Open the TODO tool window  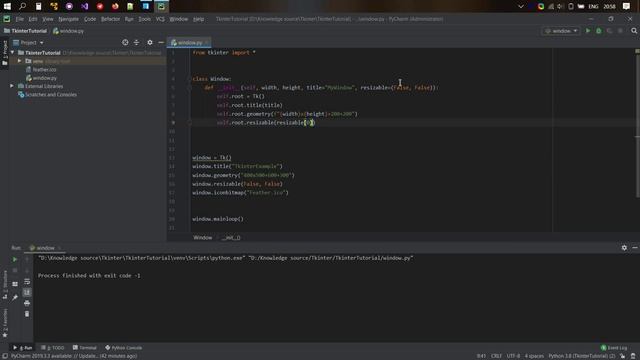[53, 348]
